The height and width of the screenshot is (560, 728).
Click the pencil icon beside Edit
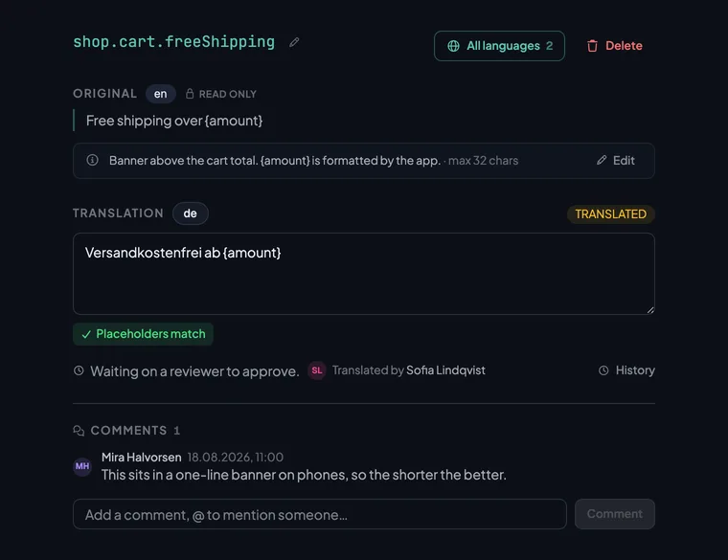tap(602, 160)
